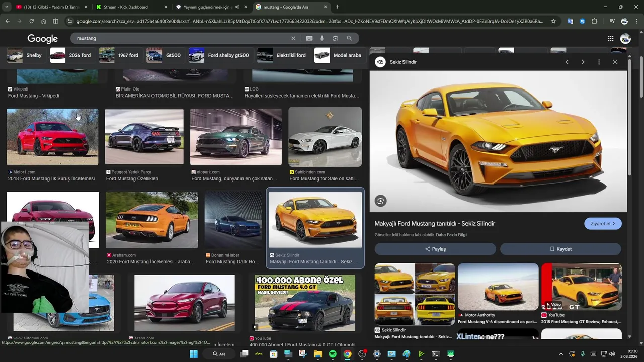The height and width of the screenshot is (362, 644).
Task: Click into the mustang search input field
Action: [x=181, y=38]
